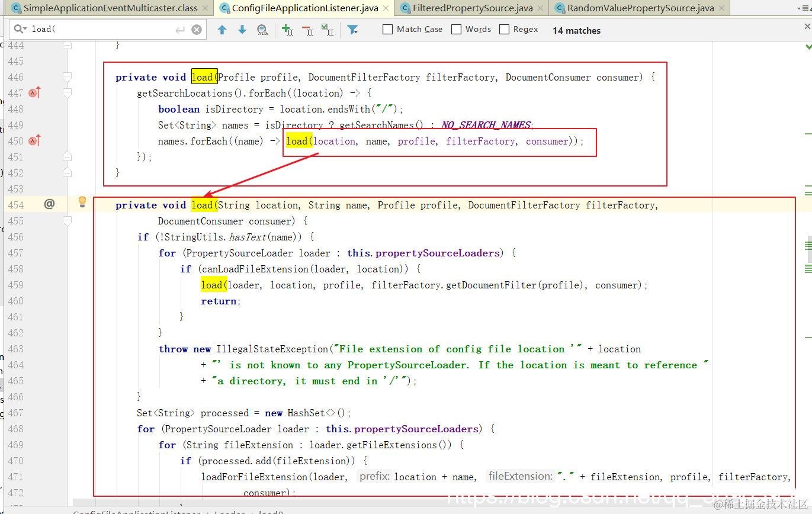This screenshot has width=812, height=514.
Task: Enable Words checkbox
Action: click(456, 30)
